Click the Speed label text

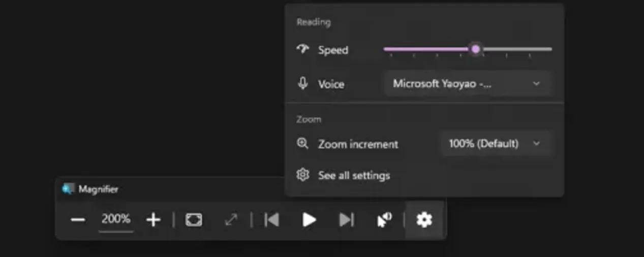coord(333,50)
